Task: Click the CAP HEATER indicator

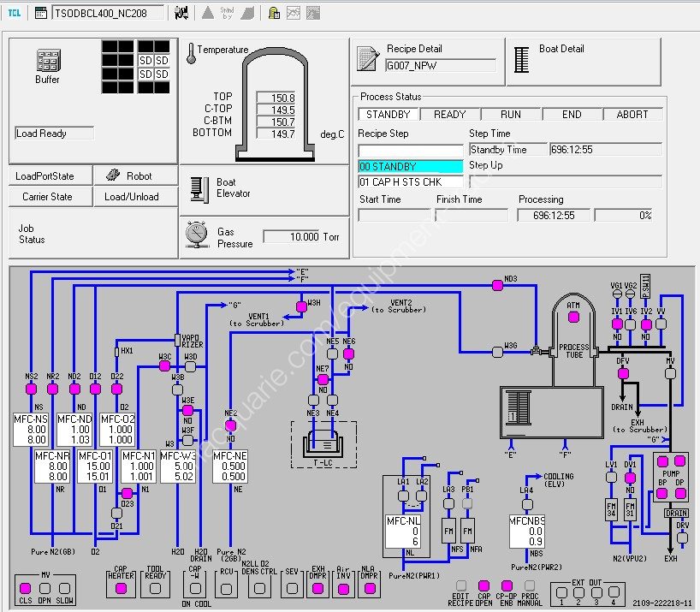Action: pos(121,589)
